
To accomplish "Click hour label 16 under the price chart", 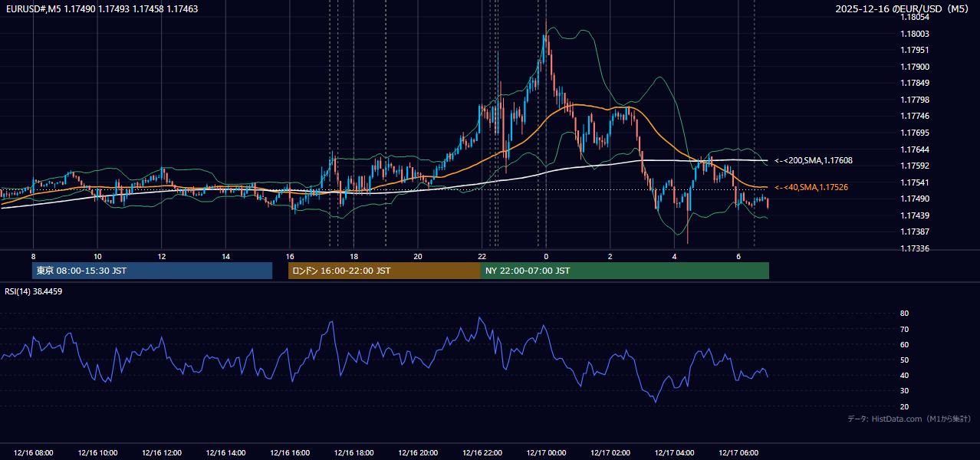I will pyautogui.click(x=290, y=256).
